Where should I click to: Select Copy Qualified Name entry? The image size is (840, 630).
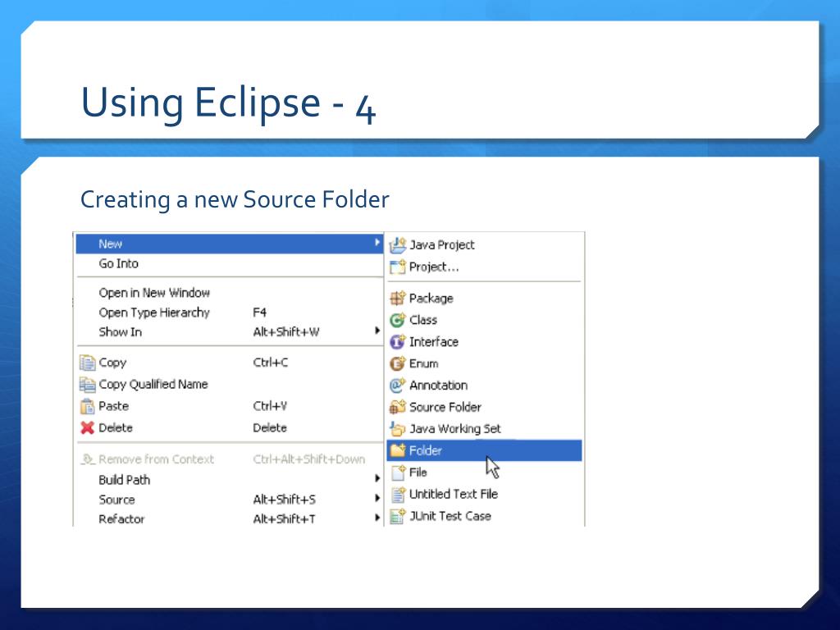click(x=230, y=384)
